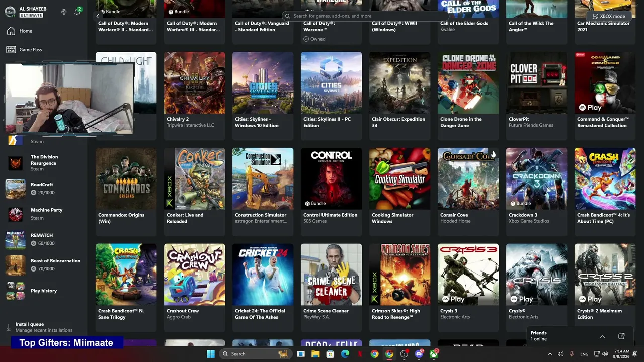Screen dimensions: 644x362
Task: Open Cricket 24 game tile
Action: coord(263,288)
